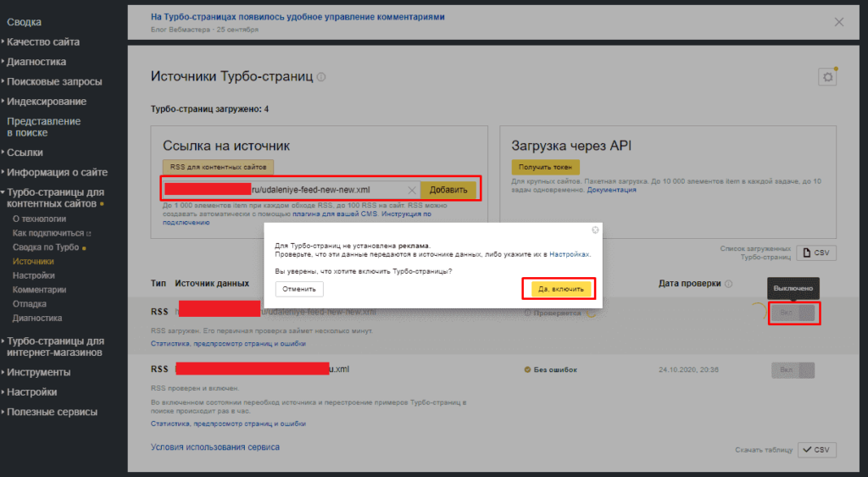Open Условия использования сервиса link
The height and width of the screenshot is (477, 868).
click(x=215, y=447)
